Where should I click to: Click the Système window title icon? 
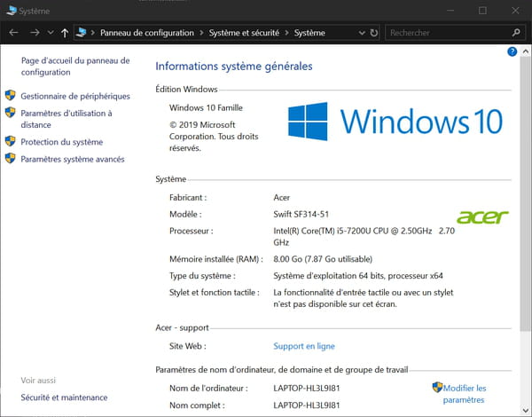click(12, 11)
